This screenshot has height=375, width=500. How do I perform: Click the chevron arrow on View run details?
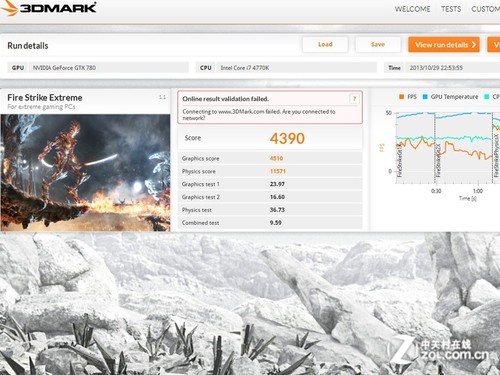[x=474, y=45]
